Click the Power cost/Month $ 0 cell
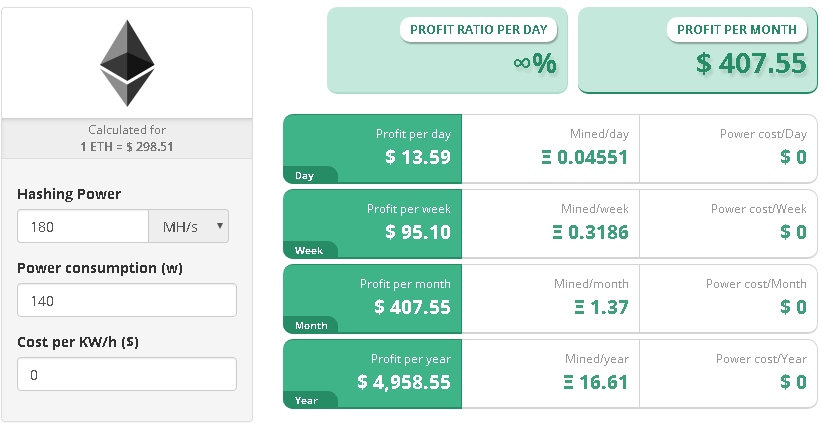The image size is (823, 423). pos(729,299)
